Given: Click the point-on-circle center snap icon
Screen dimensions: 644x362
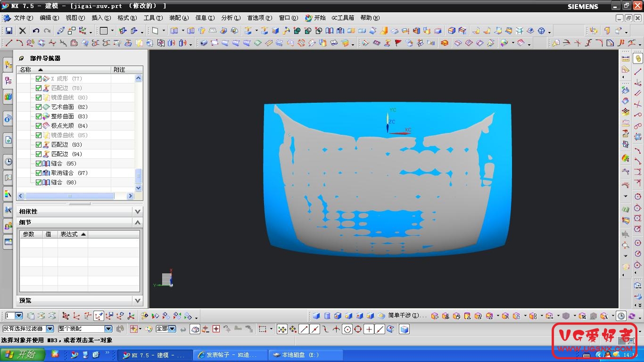Looking at the screenshot, I should pyautogui.click(x=347, y=329).
